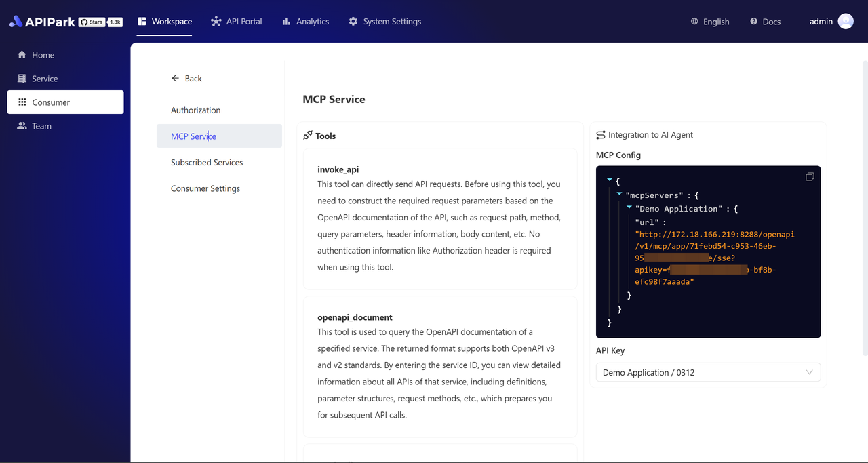Click the Team people icon
This screenshot has width=868, height=463.
(22, 126)
